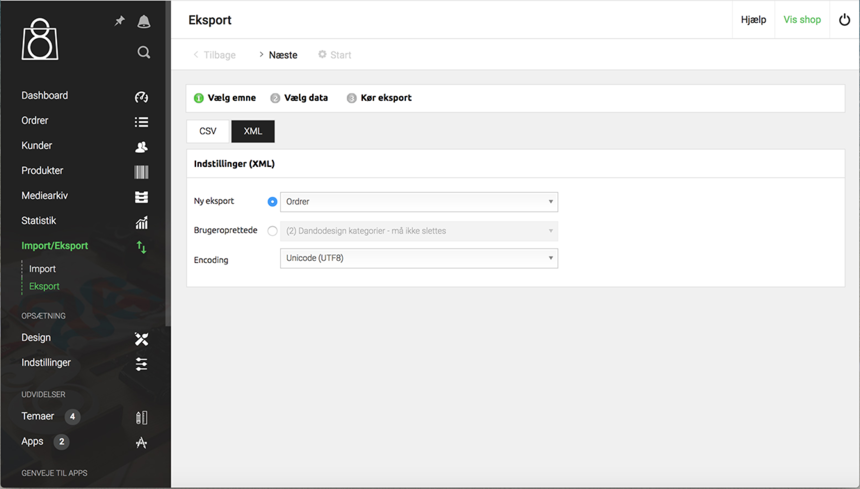Click the Produkter barcode icon
The width and height of the screenshot is (860, 489).
click(x=141, y=171)
